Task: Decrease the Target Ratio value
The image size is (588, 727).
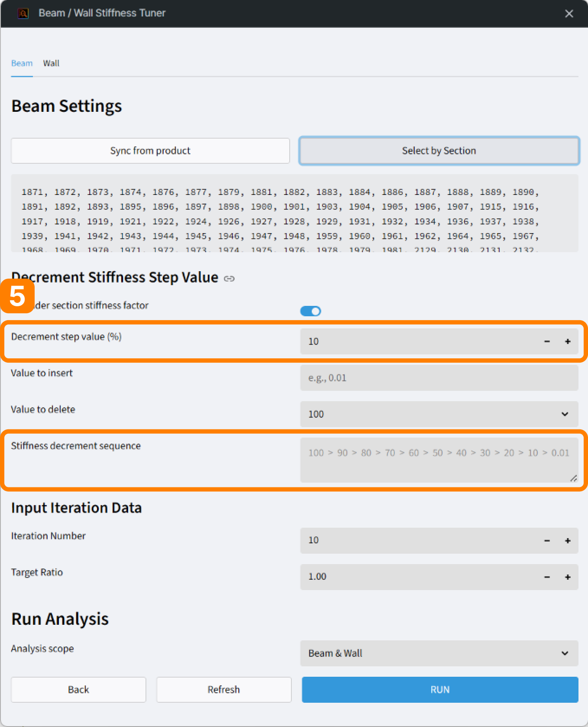Action: tap(547, 577)
